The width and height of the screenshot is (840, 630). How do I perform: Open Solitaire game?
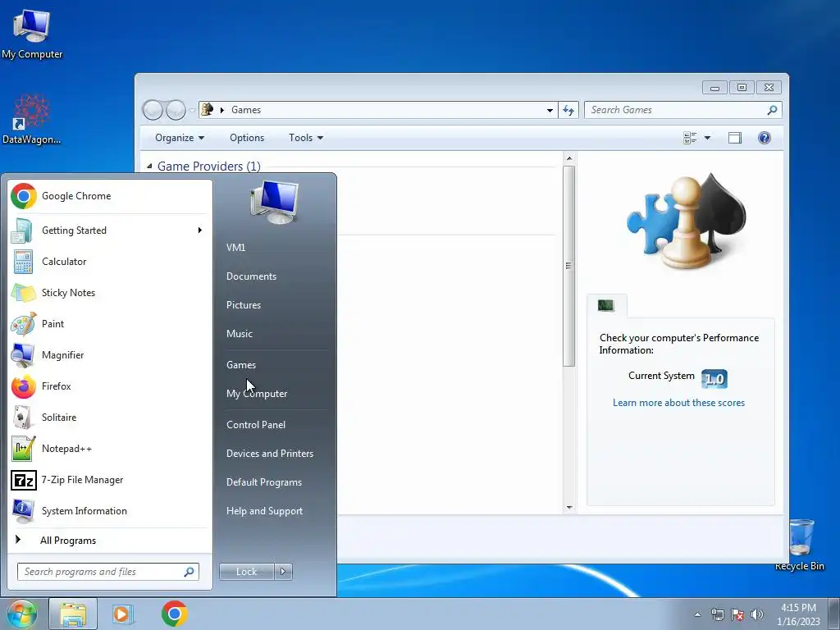(x=109, y=418)
